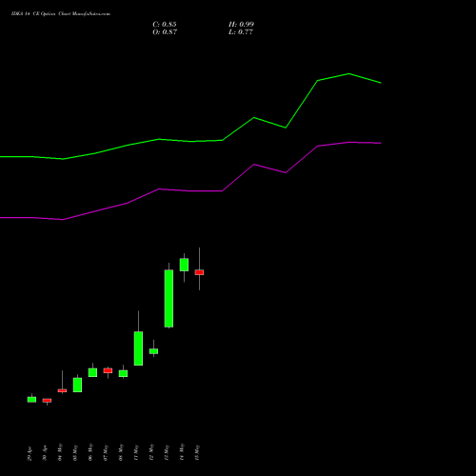Screen dimensions: 476x476
Task: Select the 06 May date label
Action: click(90, 452)
